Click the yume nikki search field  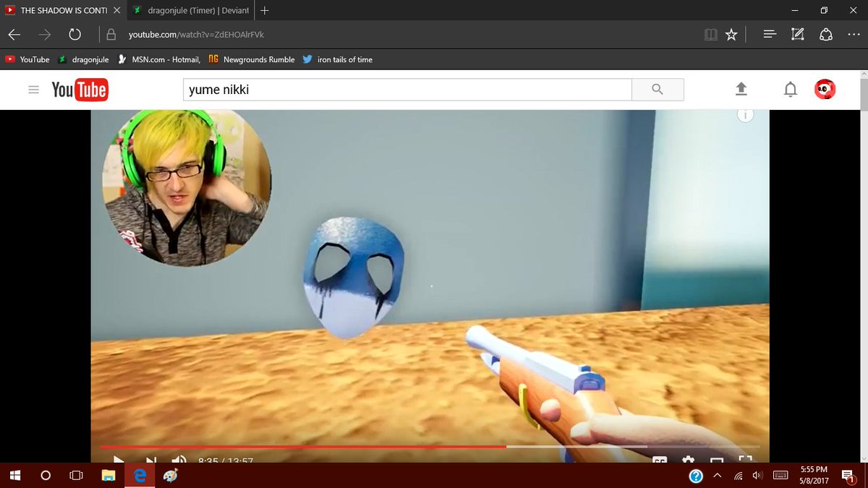click(405, 89)
